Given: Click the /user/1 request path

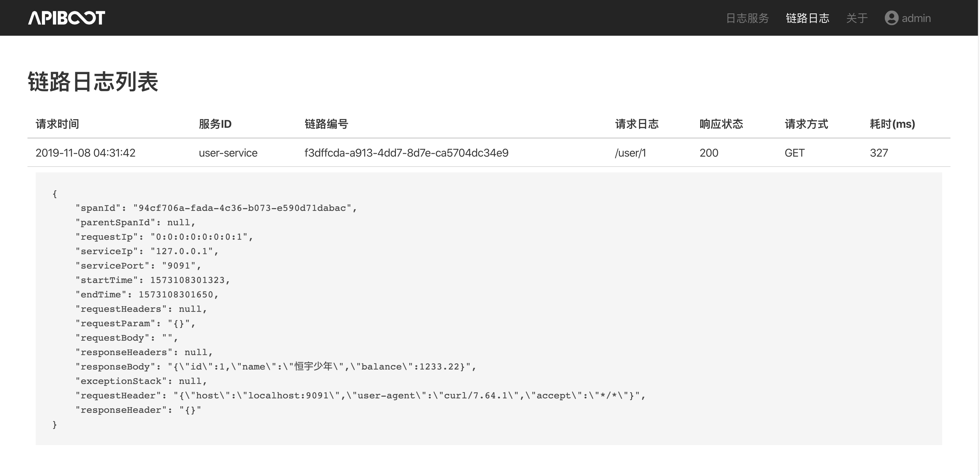Looking at the screenshot, I should click(x=630, y=153).
